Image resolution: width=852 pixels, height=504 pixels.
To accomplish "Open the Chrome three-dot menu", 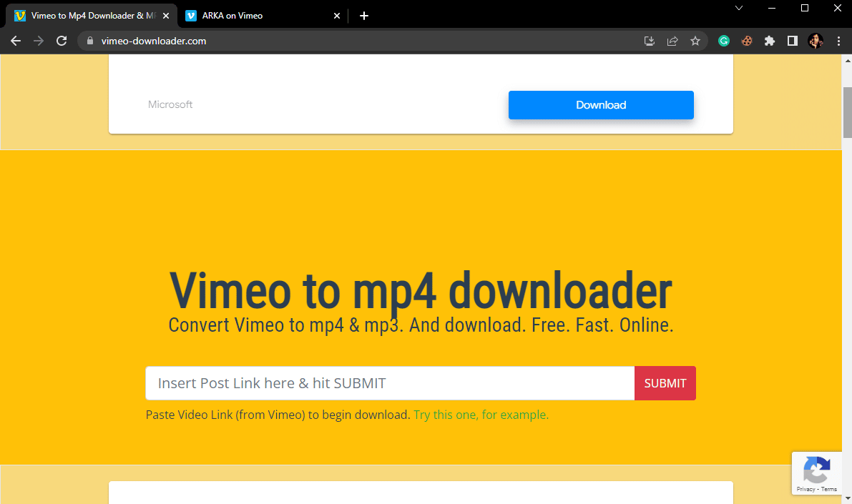I will tap(838, 41).
